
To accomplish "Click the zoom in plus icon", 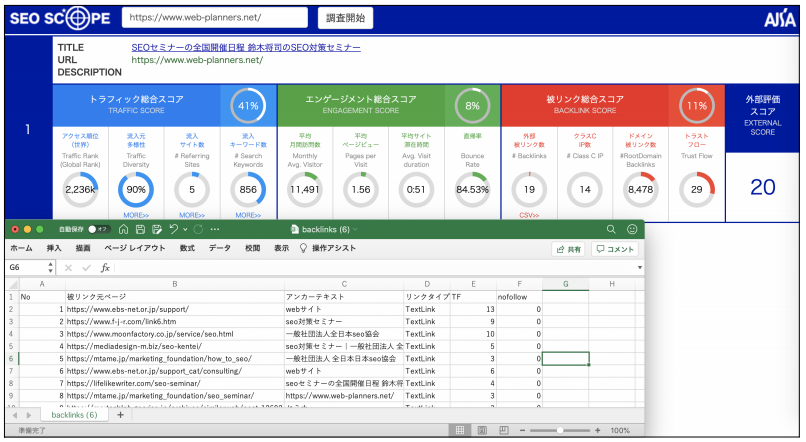I will pyautogui.click(x=597, y=430).
